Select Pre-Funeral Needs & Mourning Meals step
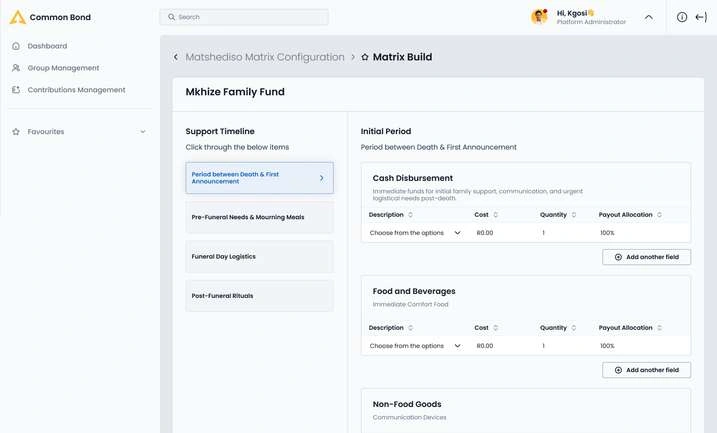The height and width of the screenshot is (433, 717). [259, 217]
